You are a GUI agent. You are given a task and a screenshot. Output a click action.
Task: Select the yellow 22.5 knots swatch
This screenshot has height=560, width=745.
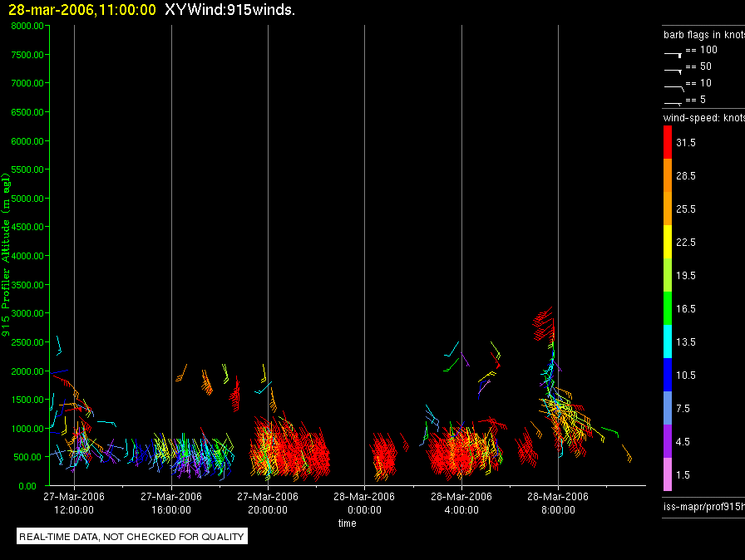click(668, 242)
